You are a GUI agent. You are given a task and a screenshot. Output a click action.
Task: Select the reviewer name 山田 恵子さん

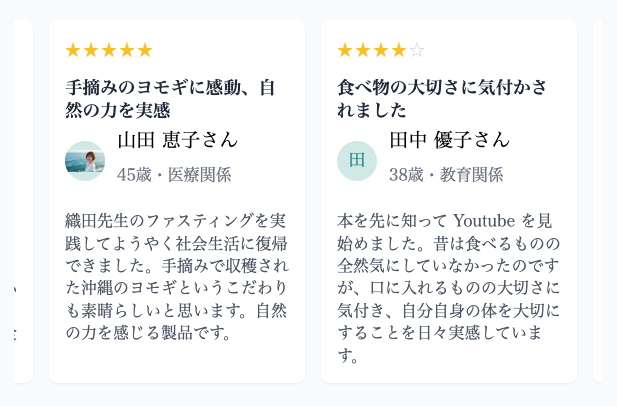tap(177, 140)
